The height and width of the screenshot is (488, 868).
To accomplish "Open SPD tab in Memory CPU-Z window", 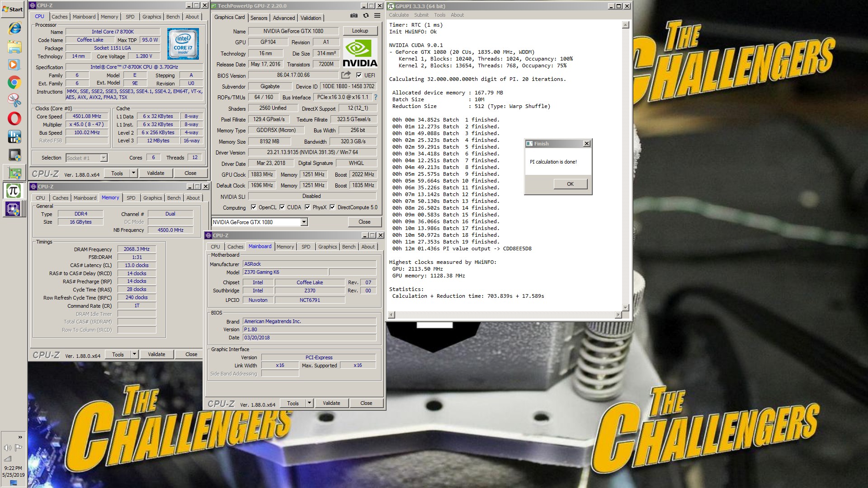I will click(131, 198).
